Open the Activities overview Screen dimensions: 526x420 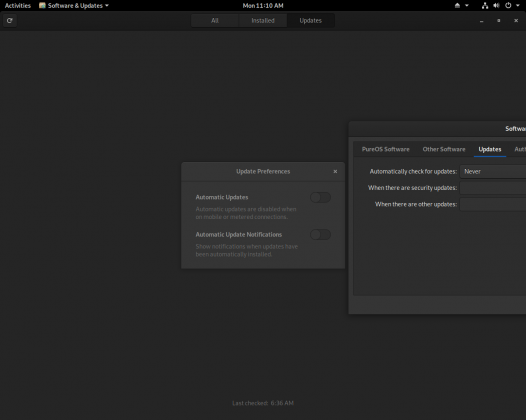[x=18, y=5]
